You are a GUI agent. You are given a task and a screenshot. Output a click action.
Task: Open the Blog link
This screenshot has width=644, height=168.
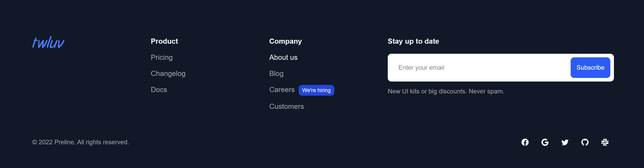276,73
